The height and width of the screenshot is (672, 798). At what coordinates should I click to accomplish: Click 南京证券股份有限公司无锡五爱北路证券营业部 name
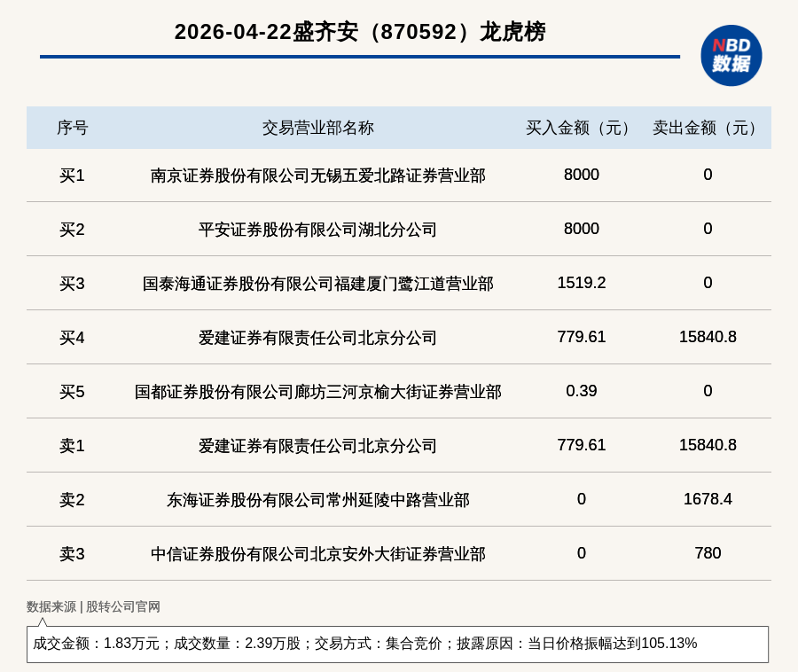coord(317,176)
